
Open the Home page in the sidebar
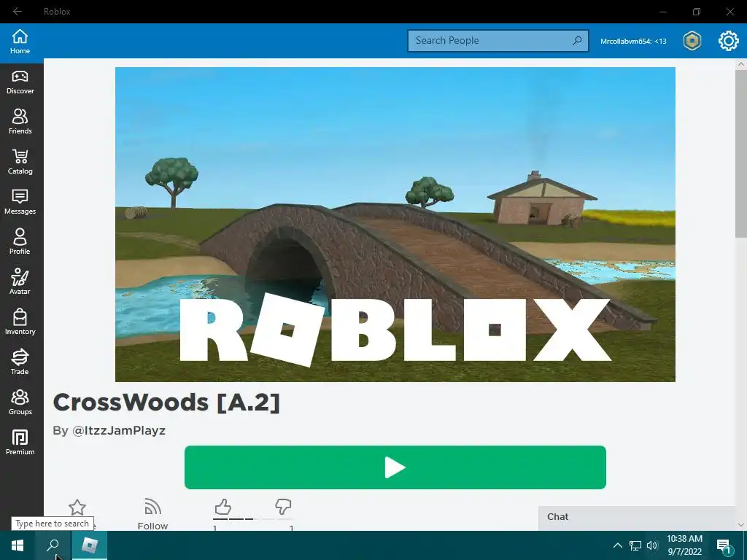coord(20,42)
